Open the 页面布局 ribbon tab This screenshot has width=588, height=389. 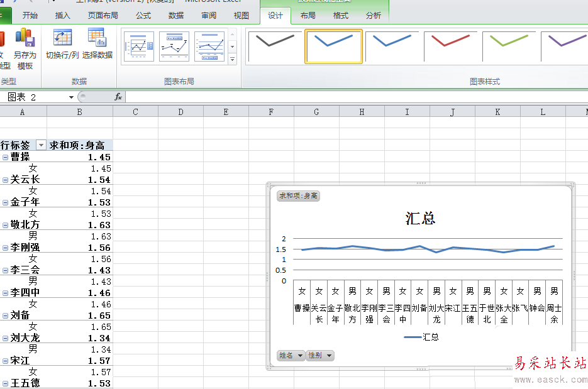pyautogui.click(x=103, y=16)
